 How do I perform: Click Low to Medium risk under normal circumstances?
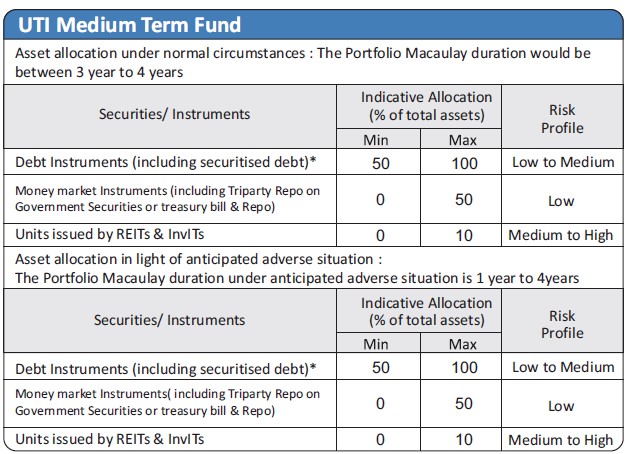click(562, 163)
